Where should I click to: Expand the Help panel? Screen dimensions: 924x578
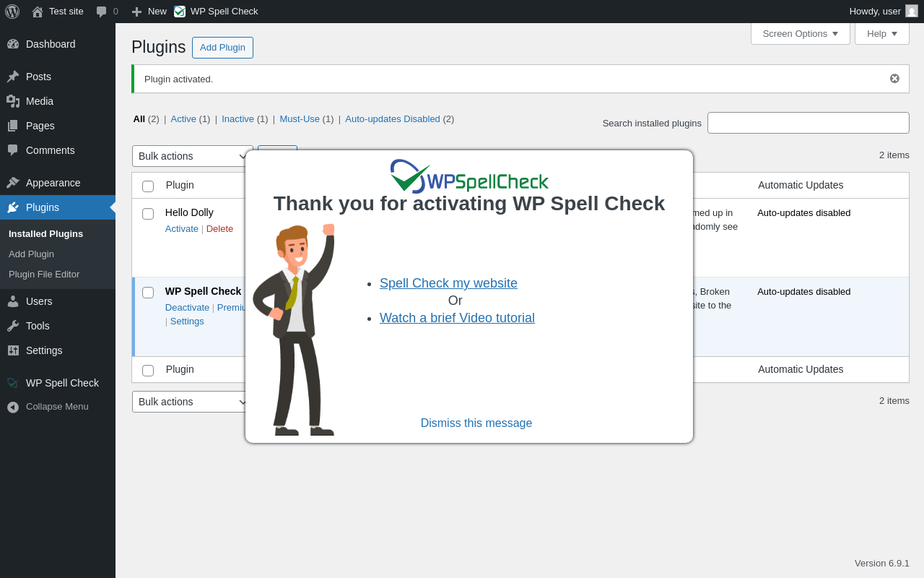click(882, 33)
